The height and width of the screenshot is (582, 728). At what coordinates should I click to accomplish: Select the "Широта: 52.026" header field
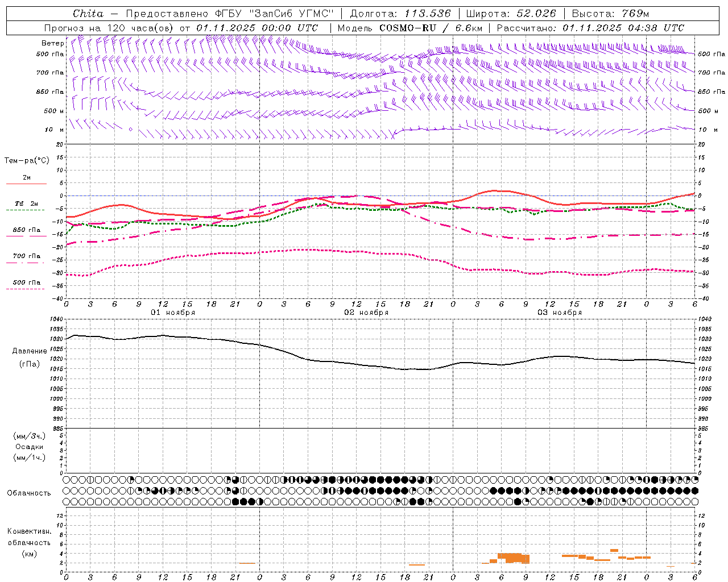point(511,14)
